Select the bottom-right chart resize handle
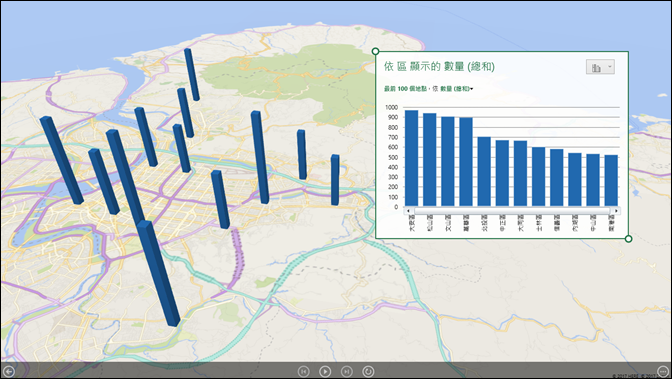This screenshot has width=672, height=379. point(628,238)
